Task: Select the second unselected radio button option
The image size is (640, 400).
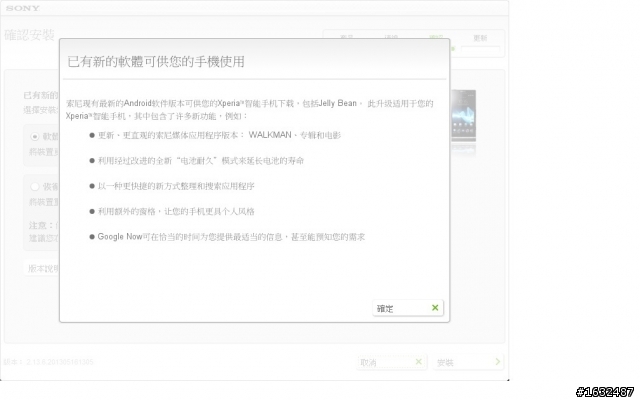Action: tap(35, 187)
